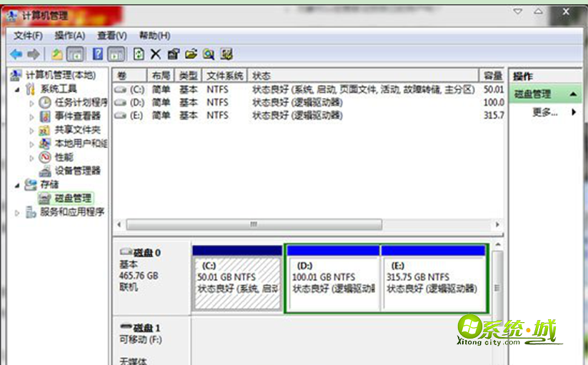The height and width of the screenshot is (365, 588).
Task: Click the open-folder icon in toolbar
Action: [x=191, y=54]
